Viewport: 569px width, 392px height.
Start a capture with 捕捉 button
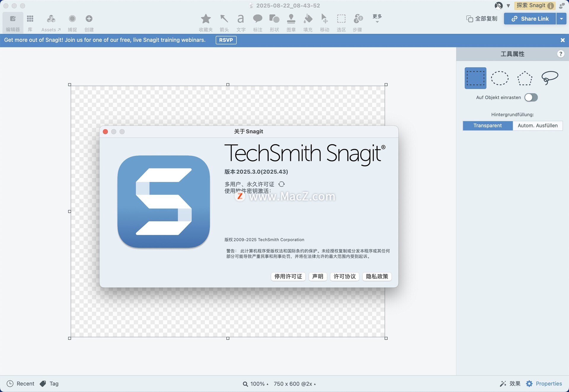point(72,23)
